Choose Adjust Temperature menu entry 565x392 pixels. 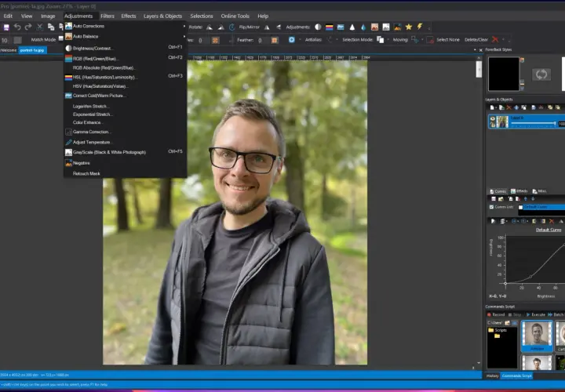click(x=125, y=142)
